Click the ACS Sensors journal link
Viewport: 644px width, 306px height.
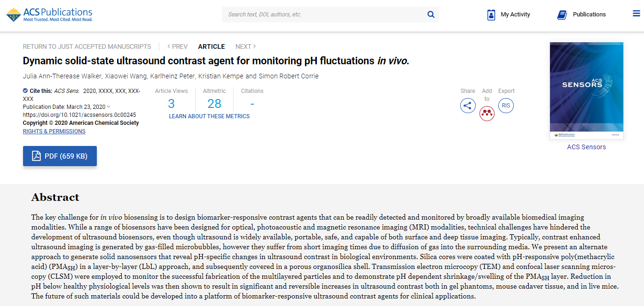click(x=586, y=147)
